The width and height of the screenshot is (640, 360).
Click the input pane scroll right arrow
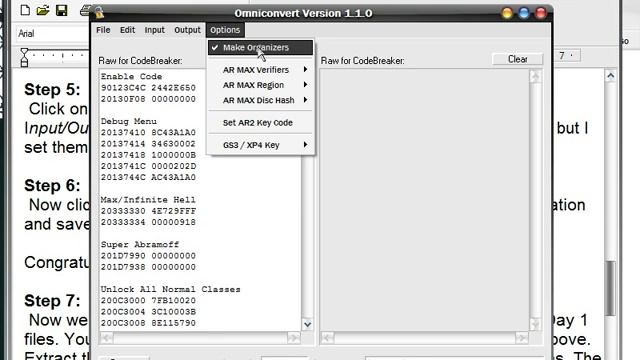[x=293, y=338]
